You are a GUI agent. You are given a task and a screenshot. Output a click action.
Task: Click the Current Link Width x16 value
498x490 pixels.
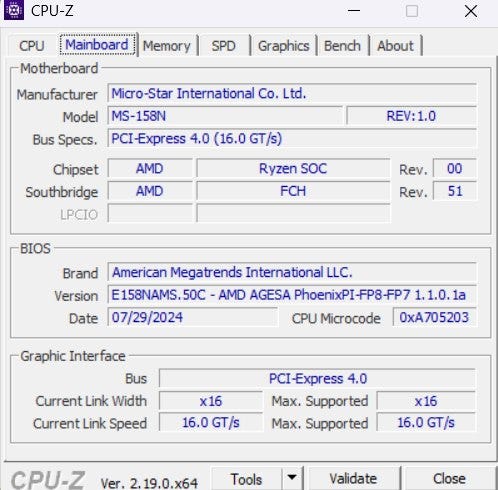211,401
